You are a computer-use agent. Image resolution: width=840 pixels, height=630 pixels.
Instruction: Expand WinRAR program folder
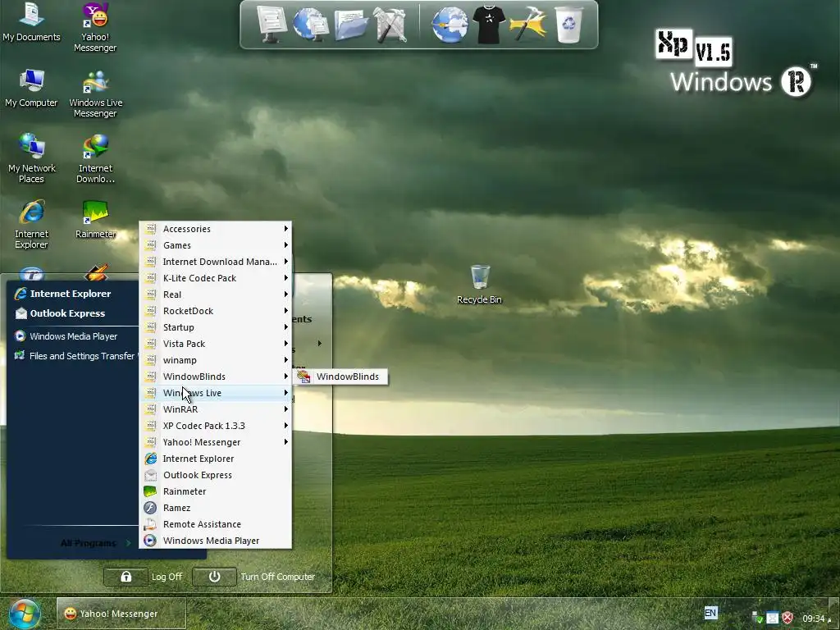pyautogui.click(x=216, y=409)
